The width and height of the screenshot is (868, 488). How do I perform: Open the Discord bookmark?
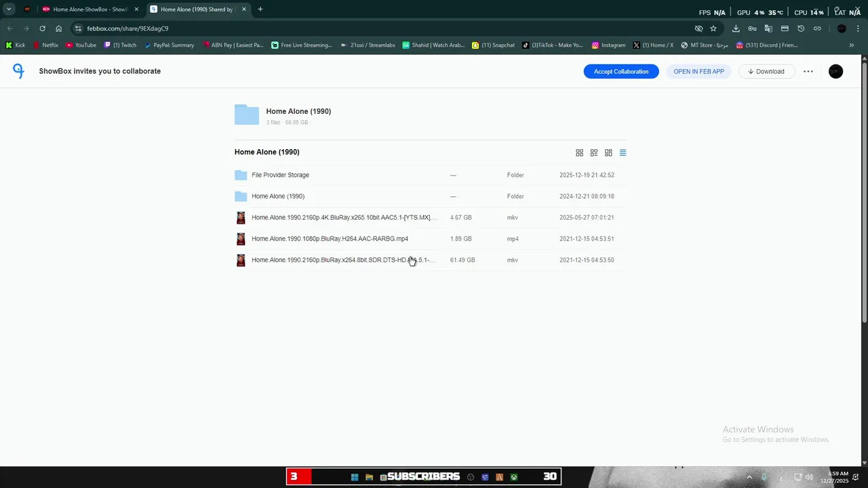[x=767, y=45]
